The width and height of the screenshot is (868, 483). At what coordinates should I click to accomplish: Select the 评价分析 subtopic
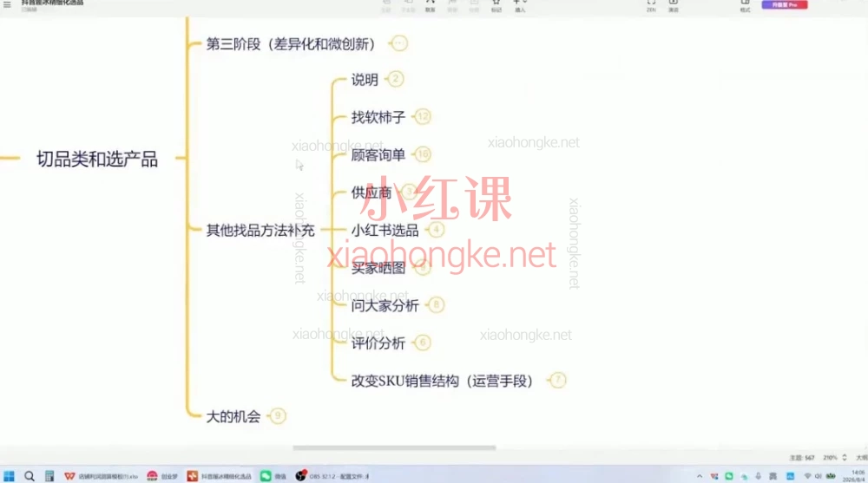click(378, 343)
